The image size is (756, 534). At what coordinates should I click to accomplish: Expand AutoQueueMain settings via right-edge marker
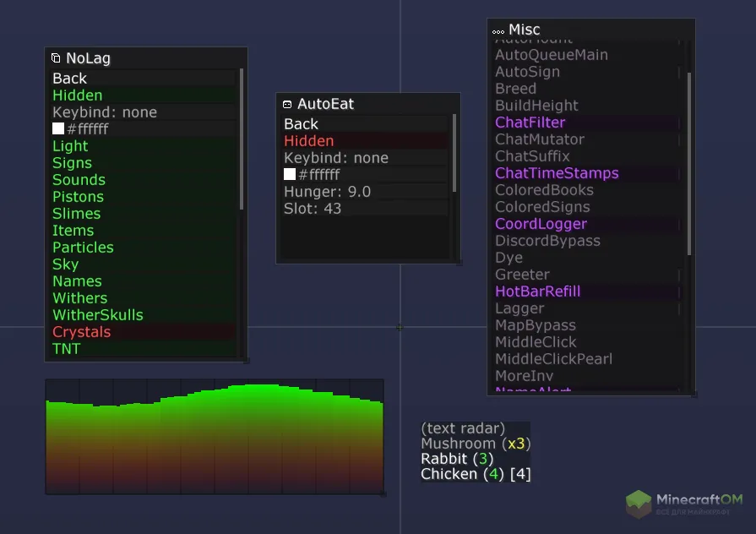pyautogui.click(x=679, y=56)
